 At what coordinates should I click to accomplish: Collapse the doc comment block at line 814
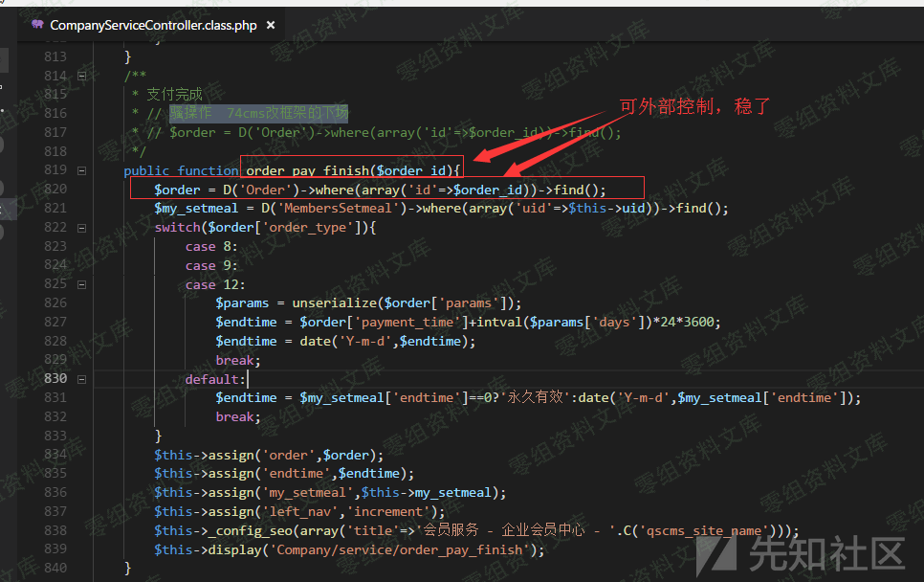[81, 76]
